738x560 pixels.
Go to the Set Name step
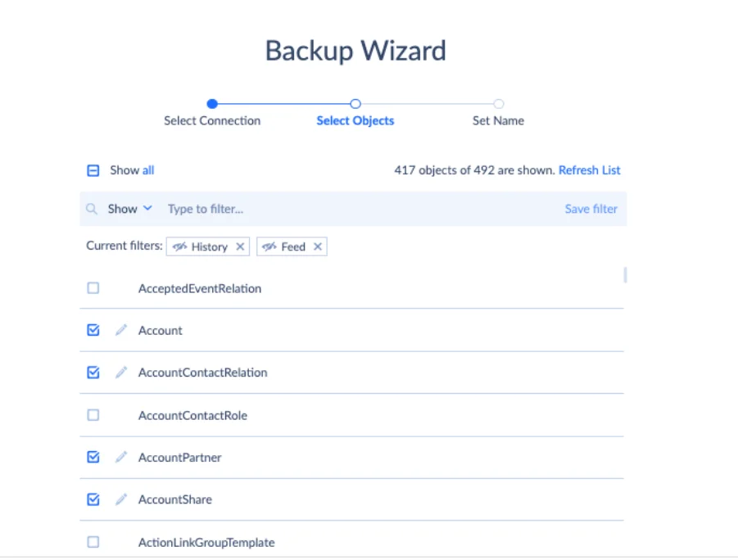[498, 121]
